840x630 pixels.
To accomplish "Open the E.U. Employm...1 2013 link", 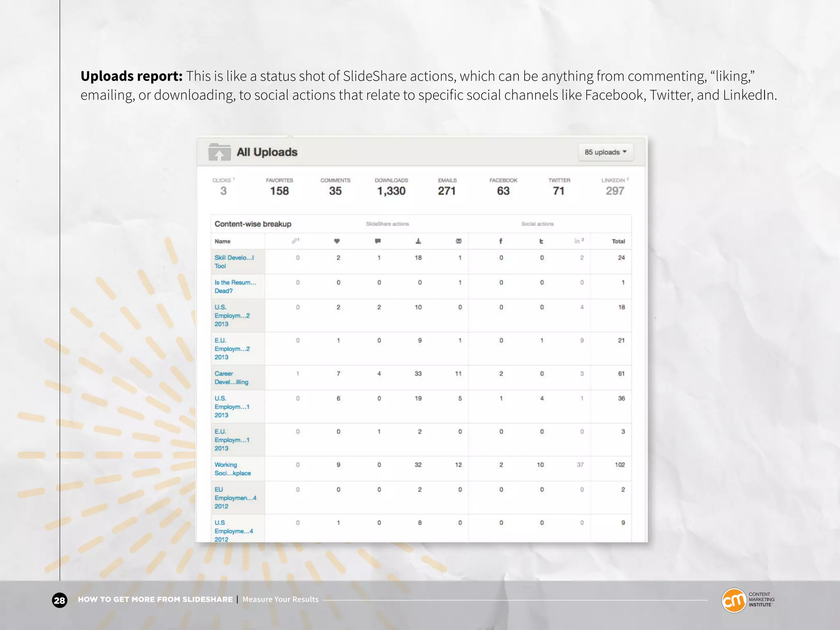I will pos(232,440).
